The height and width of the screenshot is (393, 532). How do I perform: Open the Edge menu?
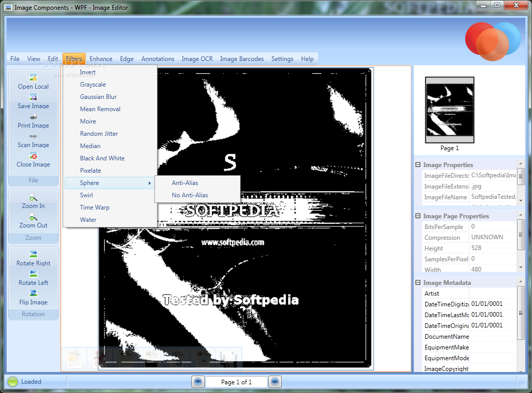[x=127, y=59]
